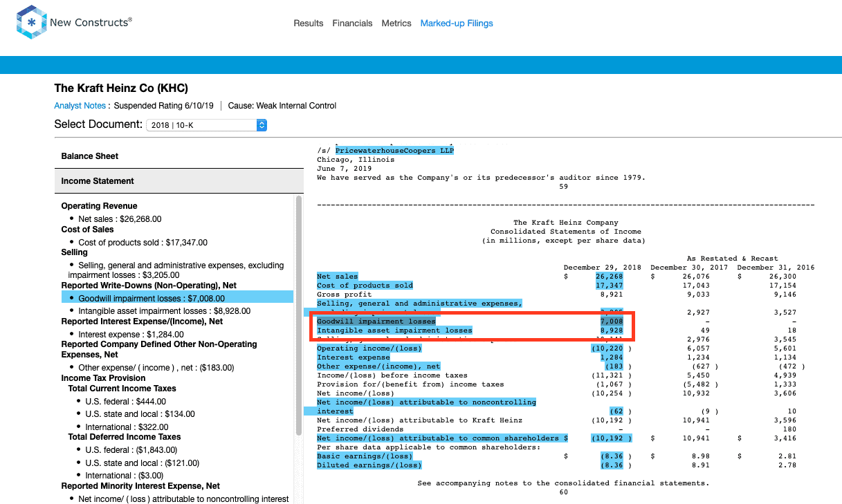
Task: Click highlighted (183 value in filing
Action: point(614,366)
